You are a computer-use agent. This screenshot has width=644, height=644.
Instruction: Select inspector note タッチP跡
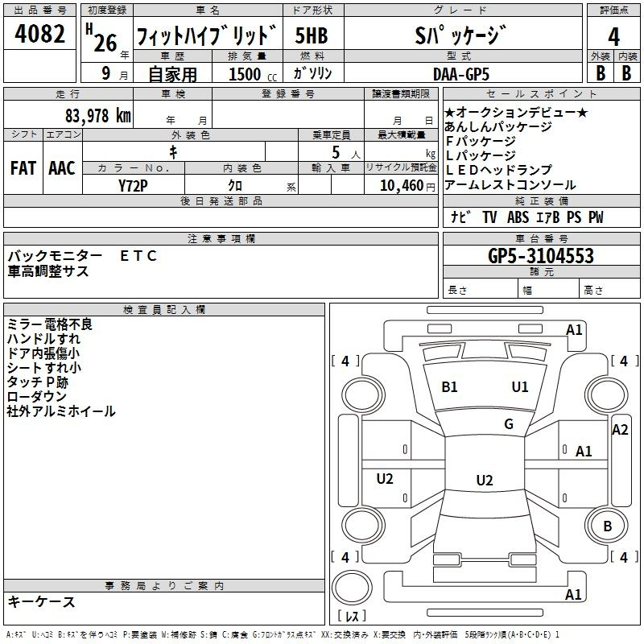(37, 382)
